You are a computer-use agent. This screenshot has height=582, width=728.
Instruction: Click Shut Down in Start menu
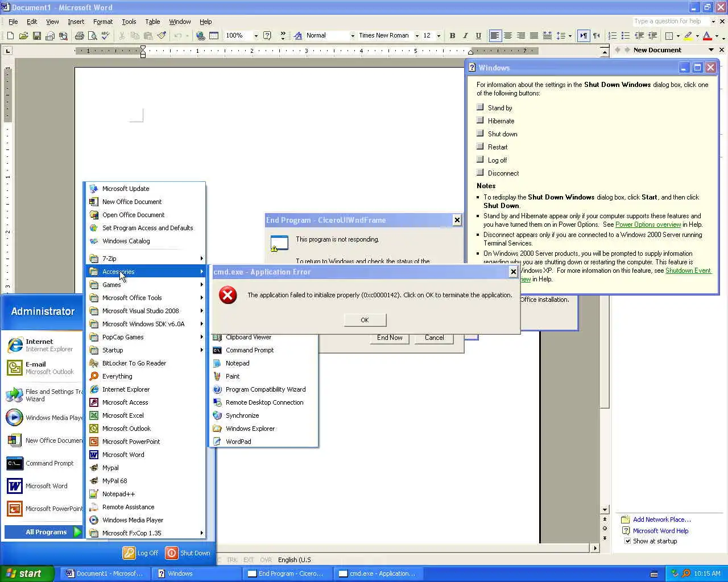point(188,553)
